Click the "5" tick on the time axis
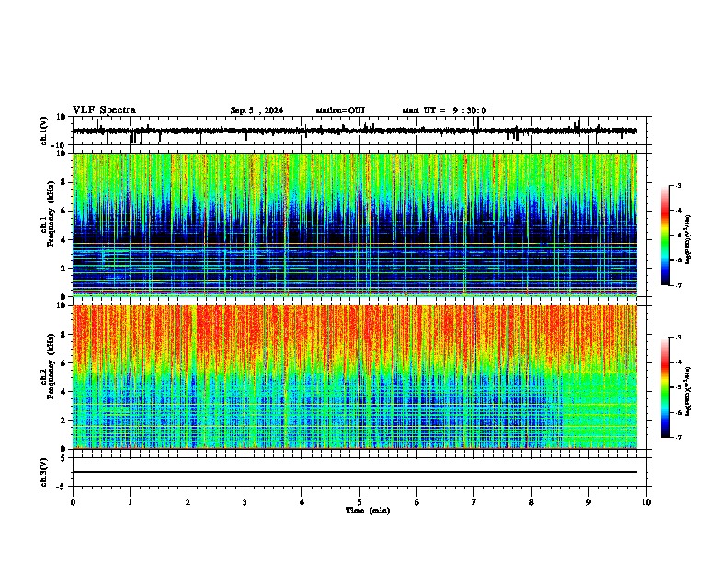The width and height of the screenshot is (728, 563). (359, 502)
